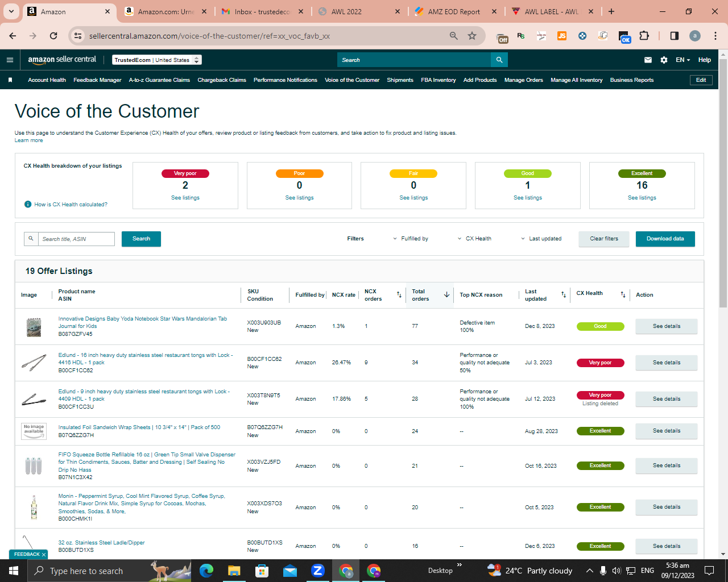Open File Explorer from taskbar
The height and width of the screenshot is (582, 728).
234,571
